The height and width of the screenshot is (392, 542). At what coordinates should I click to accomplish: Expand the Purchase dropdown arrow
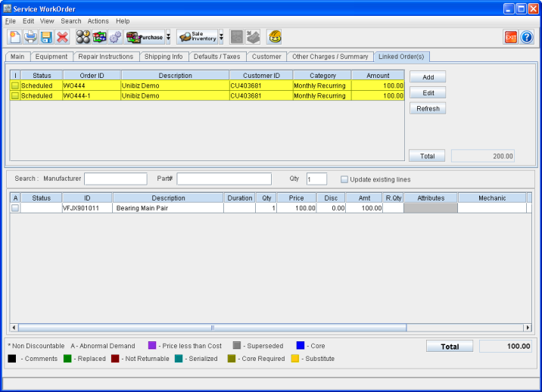(x=168, y=36)
